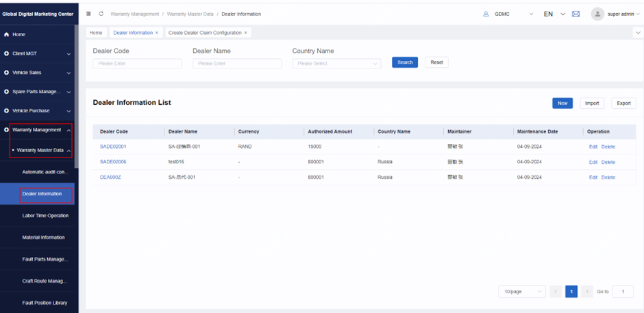Open dealer code DEA000Z link
The width and height of the screenshot is (644, 313).
coord(110,177)
